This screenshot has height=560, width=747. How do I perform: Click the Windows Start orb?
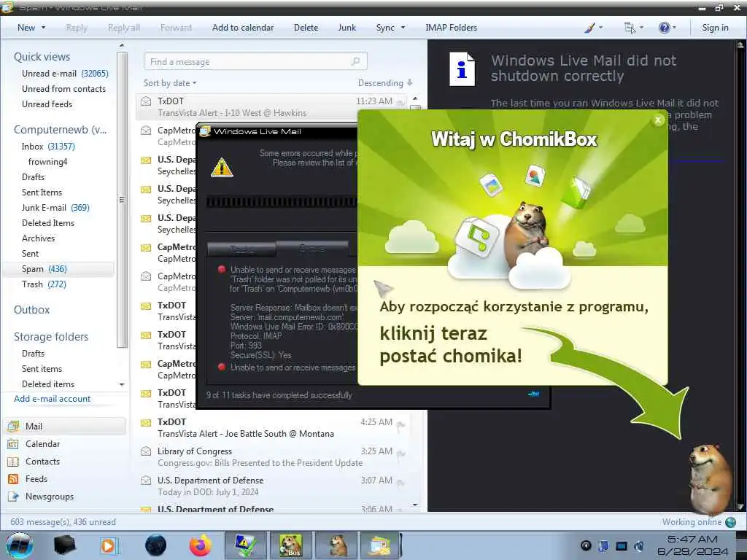pyautogui.click(x=19, y=545)
